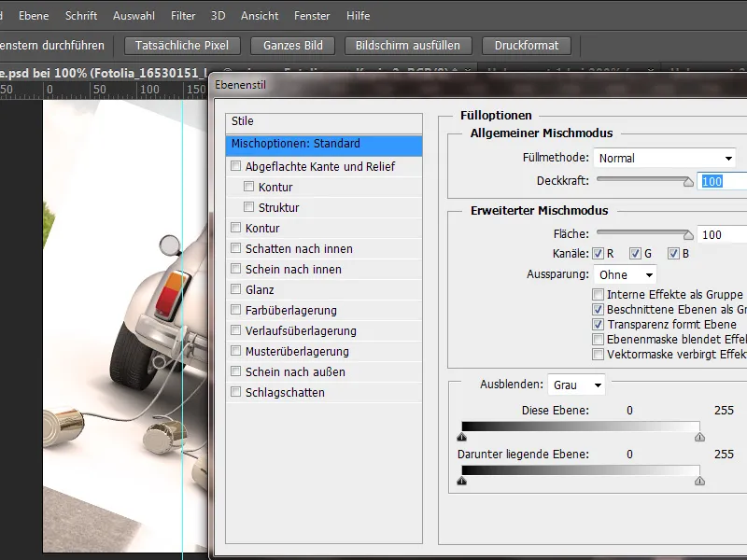Open the Filter menu
This screenshot has width=747, height=560.
click(x=183, y=16)
